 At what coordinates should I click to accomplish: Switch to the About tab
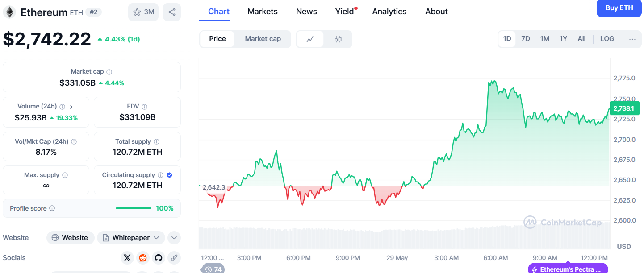436,12
